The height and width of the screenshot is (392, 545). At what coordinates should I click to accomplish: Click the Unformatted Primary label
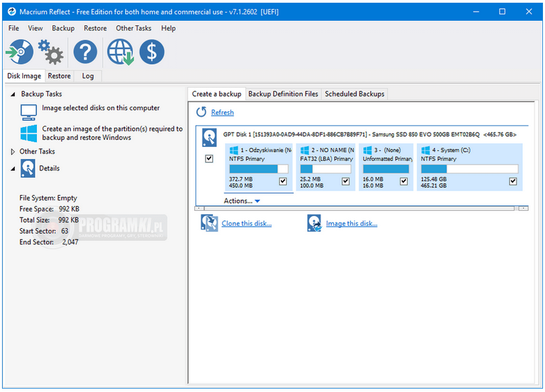[x=388, y=158]
